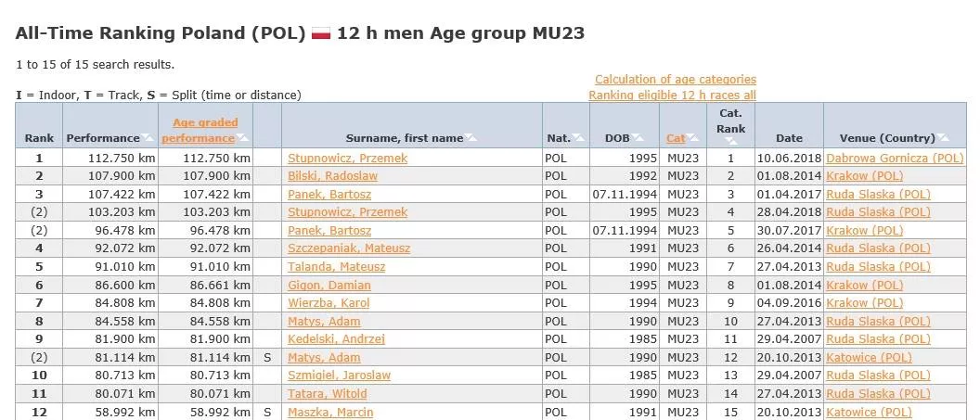Sort by Age graded performance header link
Image resolution: width=980 pixels, height=420 pixels.
(x=200, y=130)
